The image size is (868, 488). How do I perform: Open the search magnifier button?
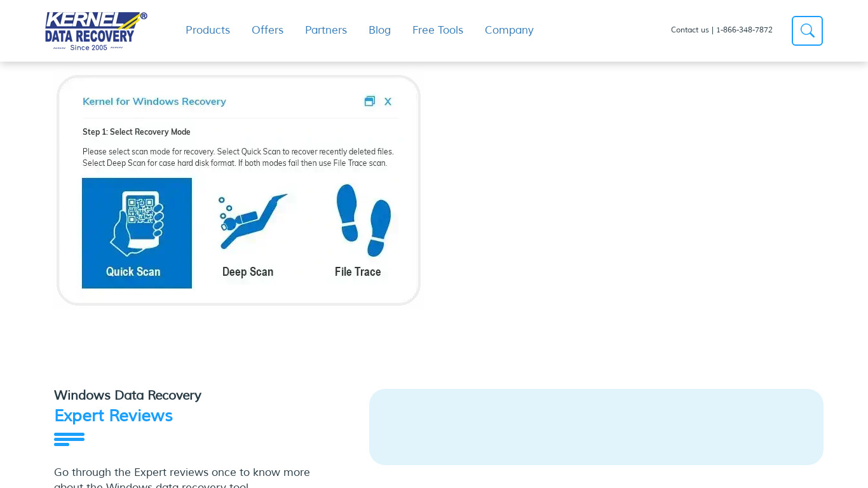point(807,30)
